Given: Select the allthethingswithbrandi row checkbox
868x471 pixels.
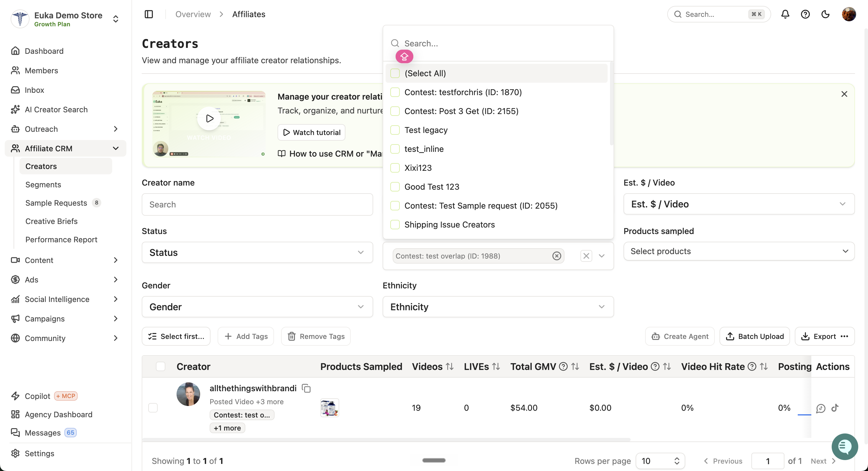Looking at the screenshot, I should [153, 407].
